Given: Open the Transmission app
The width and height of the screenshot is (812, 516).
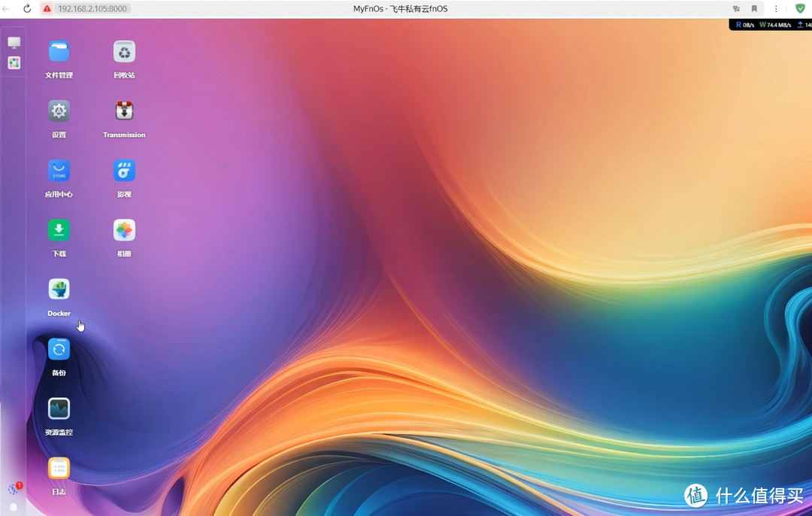Looking at the screenshot, I should [x=124, y=111].
